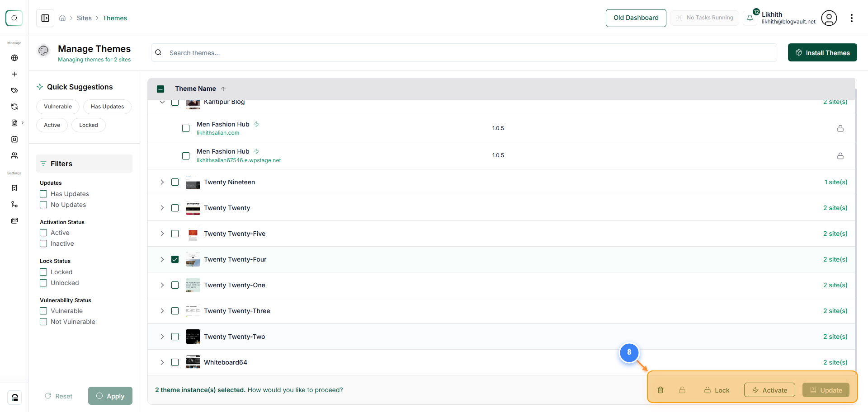Click the email icon in the Settings sidebar
The image size is (868, 412).
click(14, 220)
